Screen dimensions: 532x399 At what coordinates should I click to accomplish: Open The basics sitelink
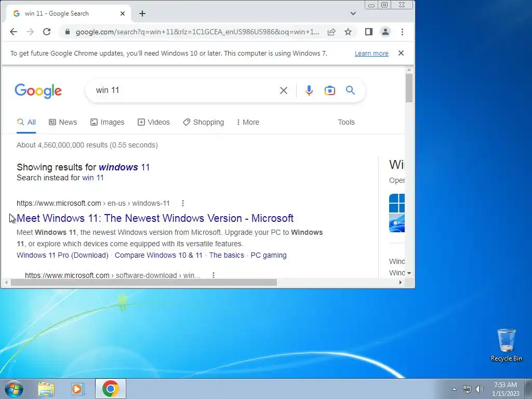(227, 255)
